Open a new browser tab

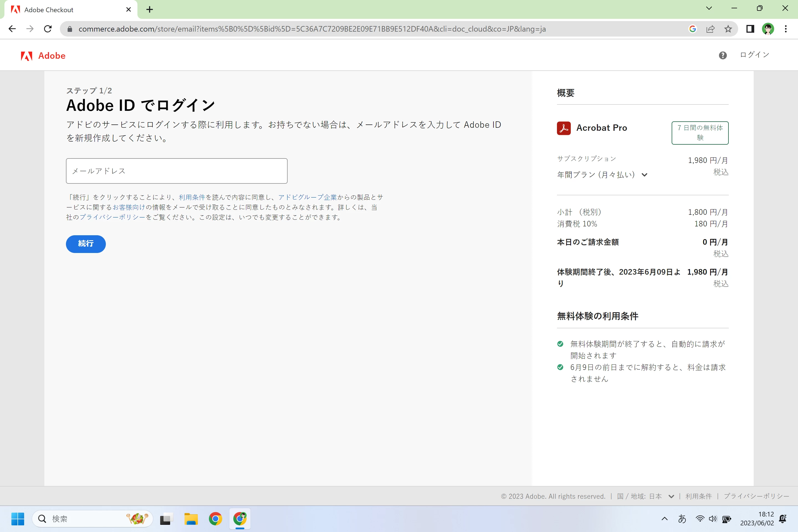(x=150, y=9)
